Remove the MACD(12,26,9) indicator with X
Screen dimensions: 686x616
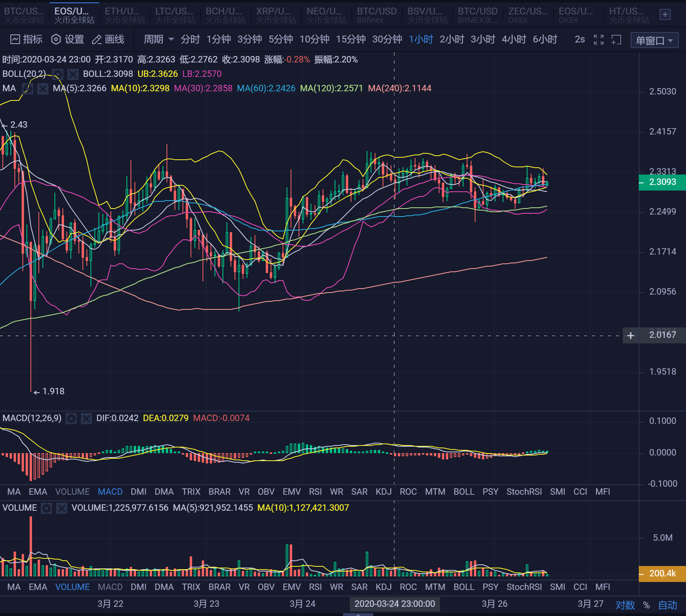point(86,418)
